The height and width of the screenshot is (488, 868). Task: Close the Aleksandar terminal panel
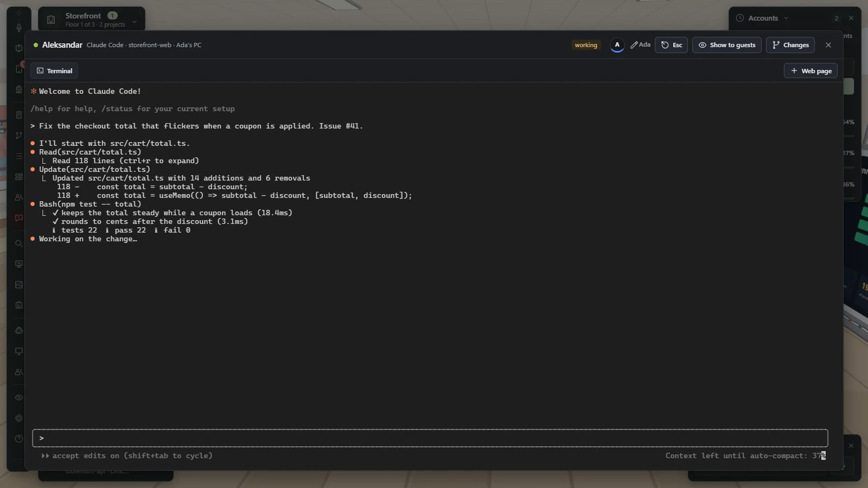click(828, 45)
